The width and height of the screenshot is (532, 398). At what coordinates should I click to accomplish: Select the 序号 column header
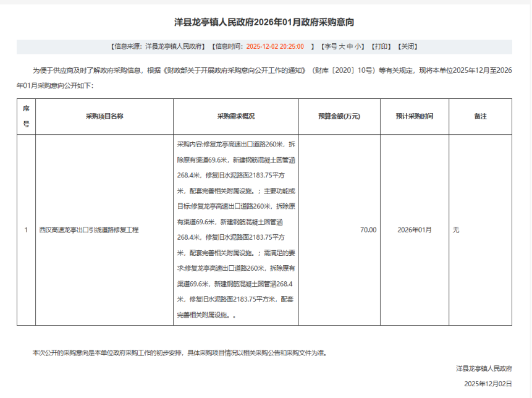coord(26,116)
